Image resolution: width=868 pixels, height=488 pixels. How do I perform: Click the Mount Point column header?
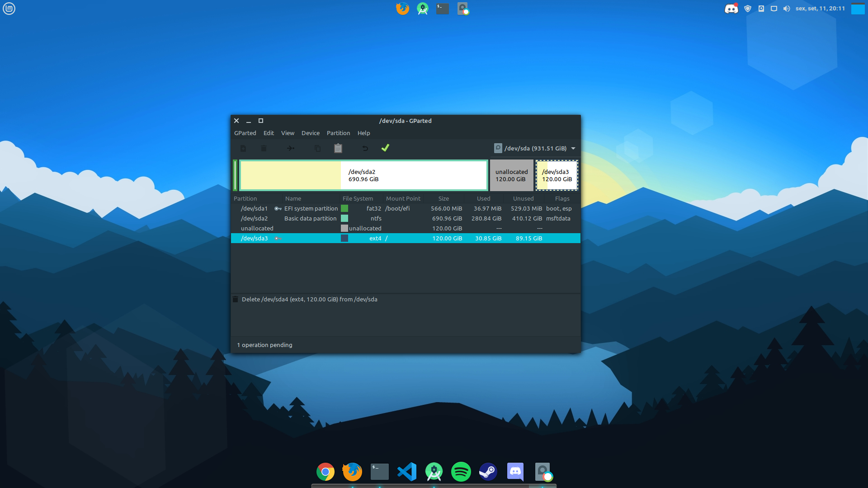(x=403, y=198)
